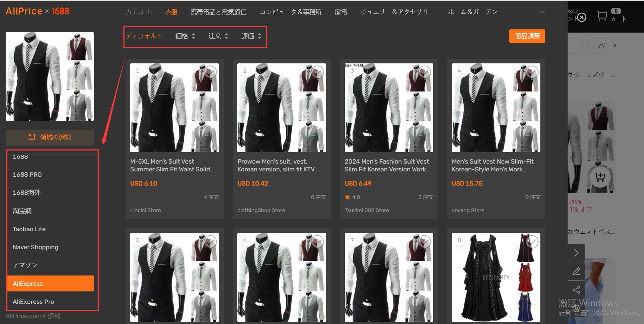
Task: Select コンピュータ&事務所 category
Action: coord(291,12)
